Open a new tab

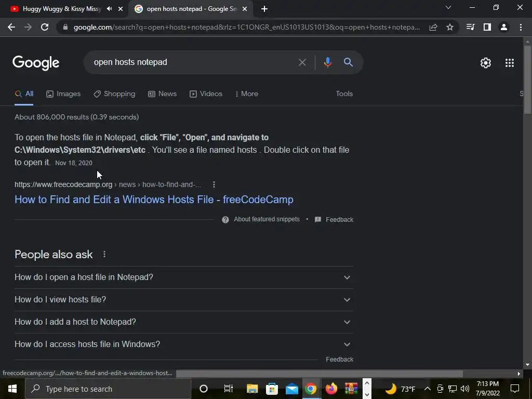pos(264,9)
